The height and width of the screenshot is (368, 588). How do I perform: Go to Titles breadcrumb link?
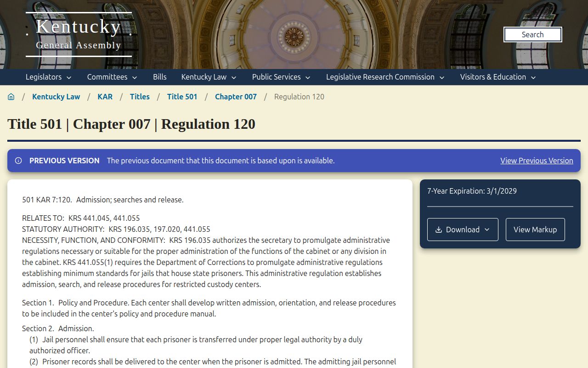click(140, 97)
